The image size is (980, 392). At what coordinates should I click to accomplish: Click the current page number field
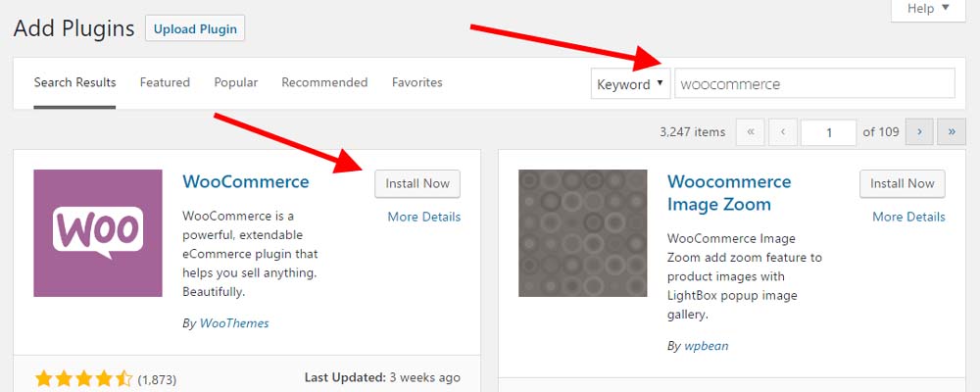827,131
